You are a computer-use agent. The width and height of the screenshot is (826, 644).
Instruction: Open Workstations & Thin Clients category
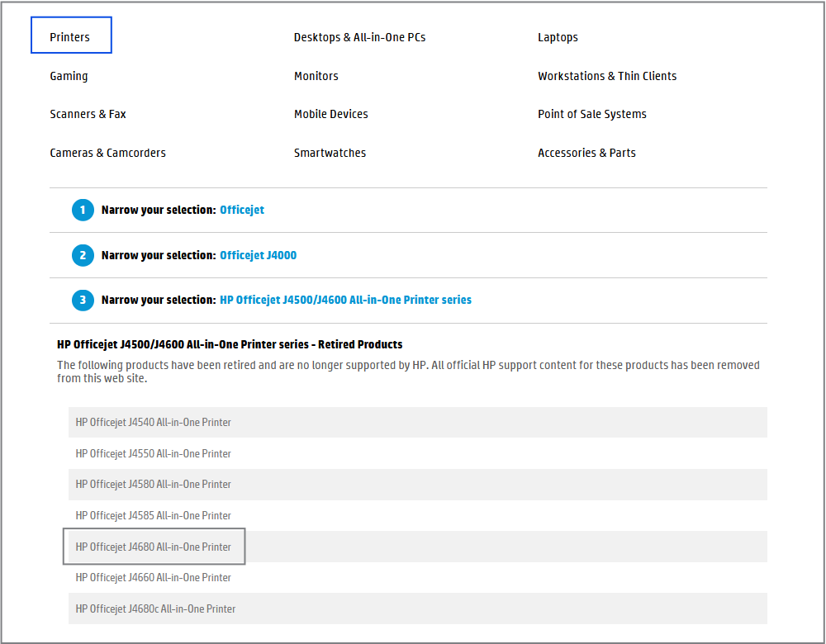(x=607, y=76)
